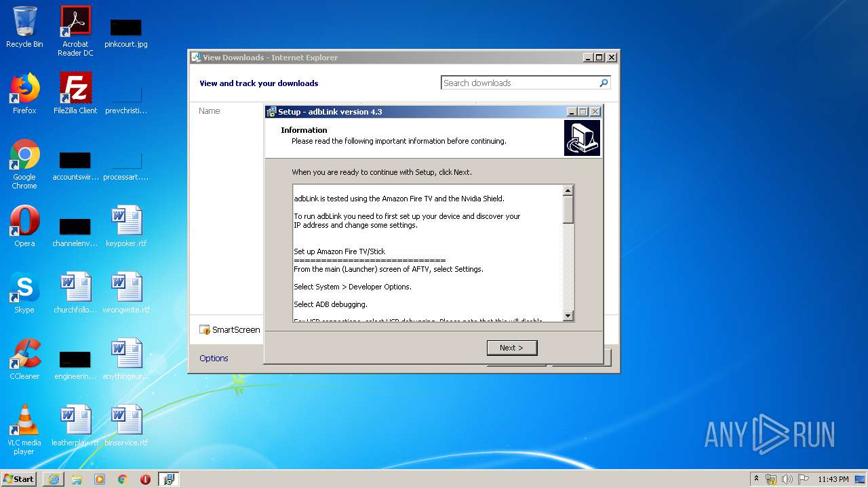Launch Opera desktop shortcut
This screenshot has width=868, height=488.
click(x=24, y=226)
